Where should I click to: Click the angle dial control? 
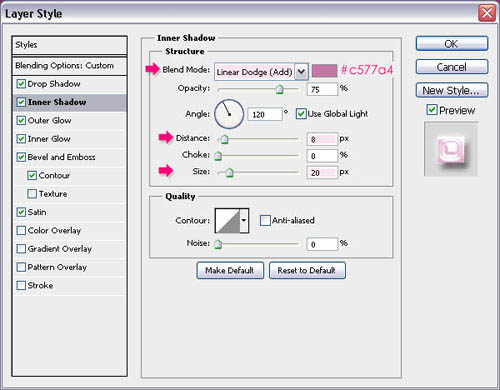(x=229, y=114)
